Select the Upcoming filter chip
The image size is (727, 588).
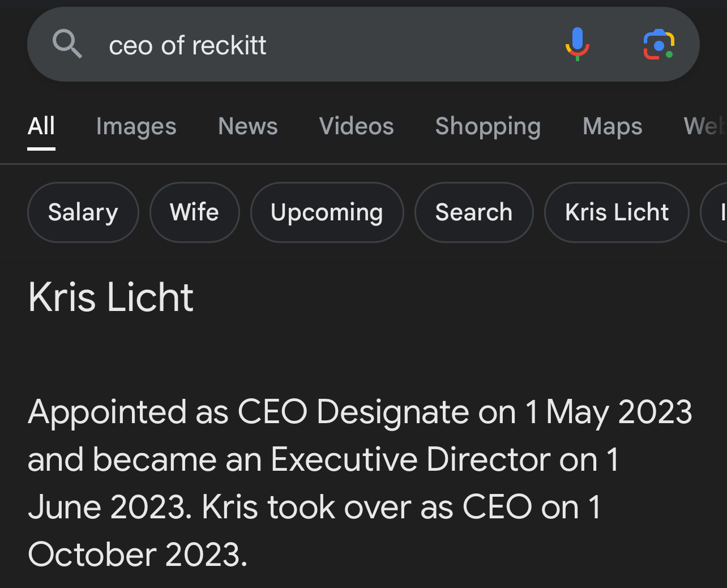tap(327, 212)
